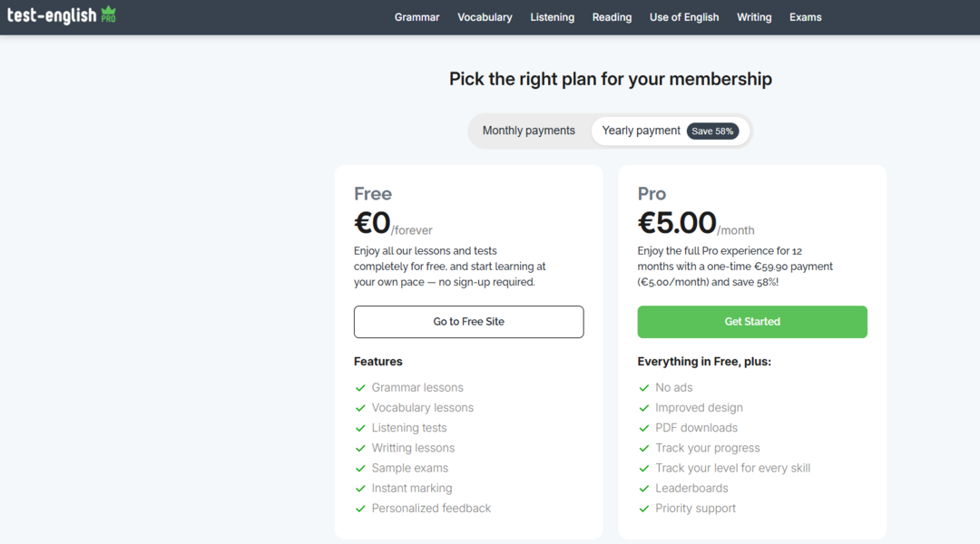Click checkmark beside Personalized feedback
This screenshot has width=980, height=544.
pos(360,509)
